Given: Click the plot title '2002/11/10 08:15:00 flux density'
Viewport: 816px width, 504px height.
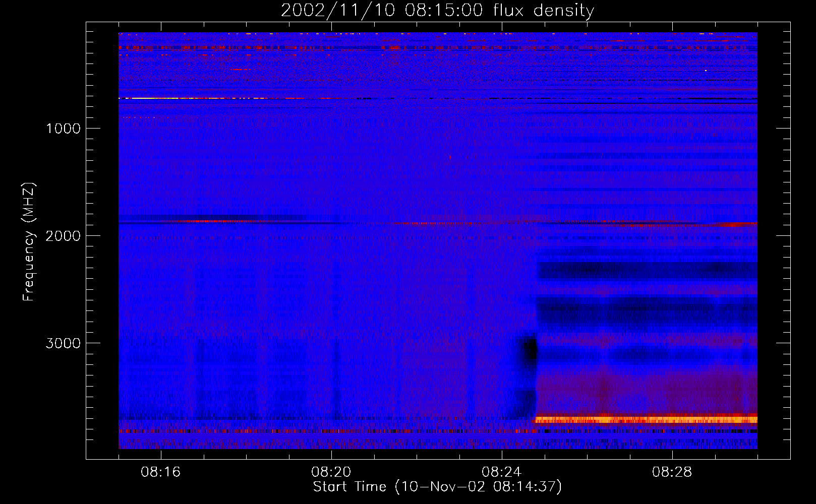Looking at the screenshot, I should [437, 10].
